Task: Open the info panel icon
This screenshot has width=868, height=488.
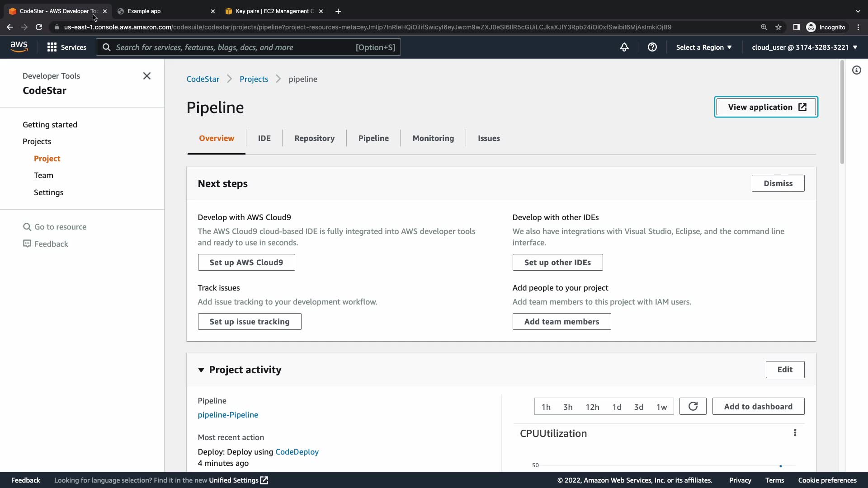Action: [856, 70]
